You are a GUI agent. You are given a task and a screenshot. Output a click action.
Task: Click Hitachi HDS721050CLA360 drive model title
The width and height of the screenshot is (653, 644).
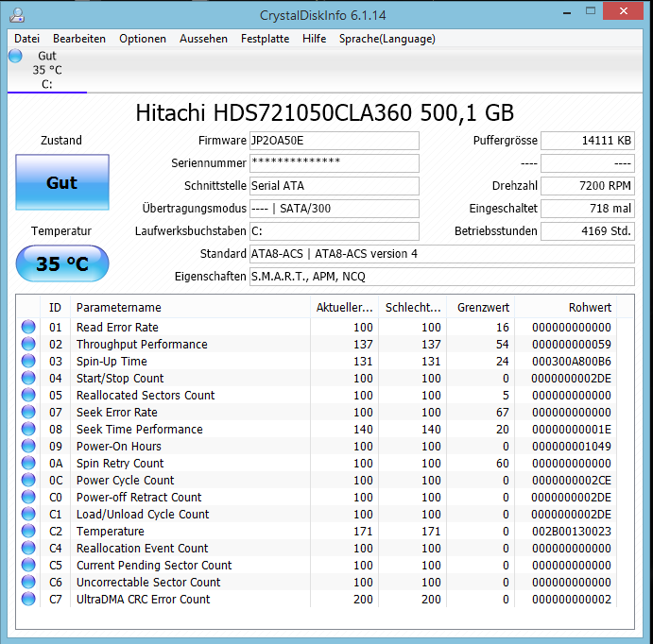[325, 112]
